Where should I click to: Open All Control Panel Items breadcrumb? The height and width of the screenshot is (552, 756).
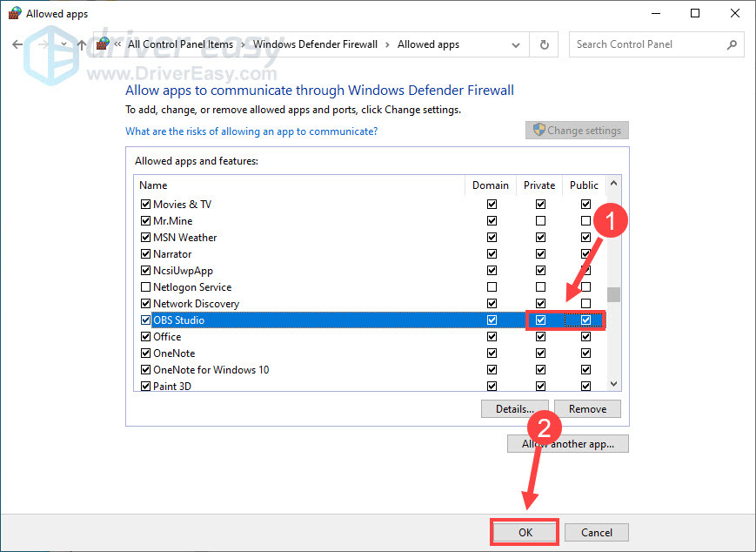click(x=180, y=44)
